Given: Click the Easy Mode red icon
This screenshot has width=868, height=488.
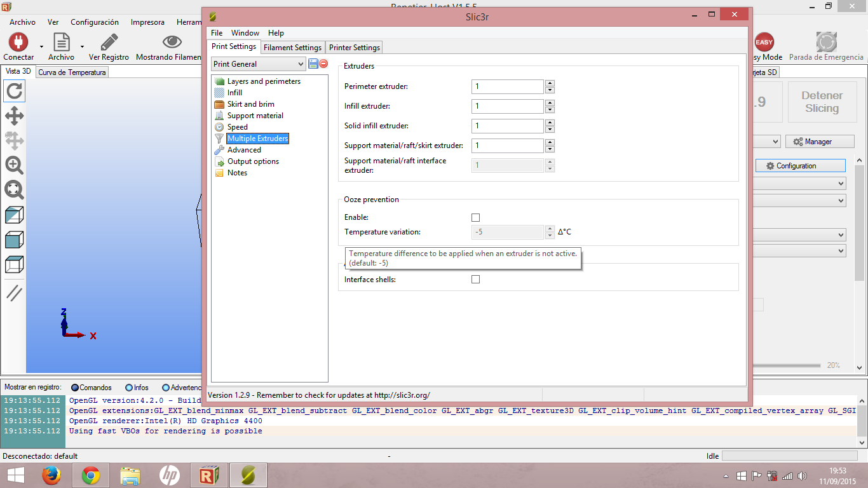Looking at the screenshot, I should coord(764,42).
